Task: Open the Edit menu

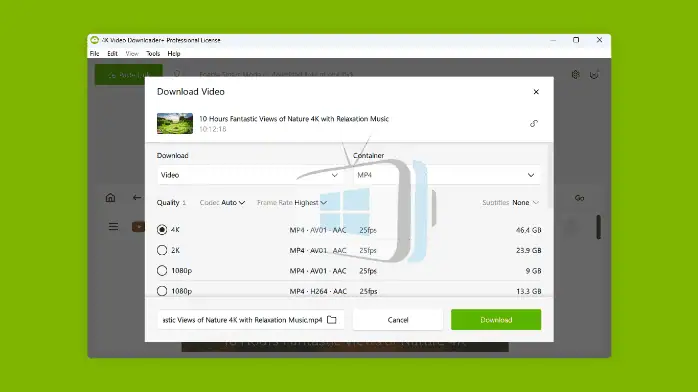Action: click(x=112, y=53)
